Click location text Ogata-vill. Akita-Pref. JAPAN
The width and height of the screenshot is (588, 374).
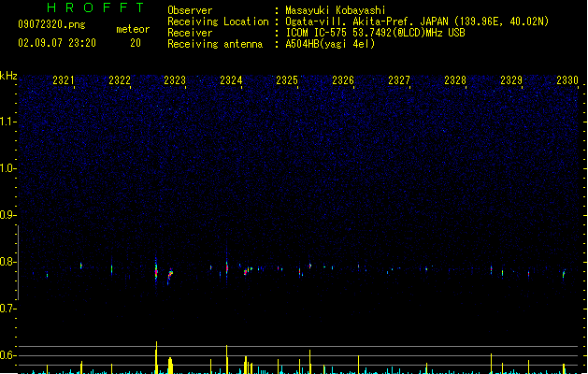366,22
